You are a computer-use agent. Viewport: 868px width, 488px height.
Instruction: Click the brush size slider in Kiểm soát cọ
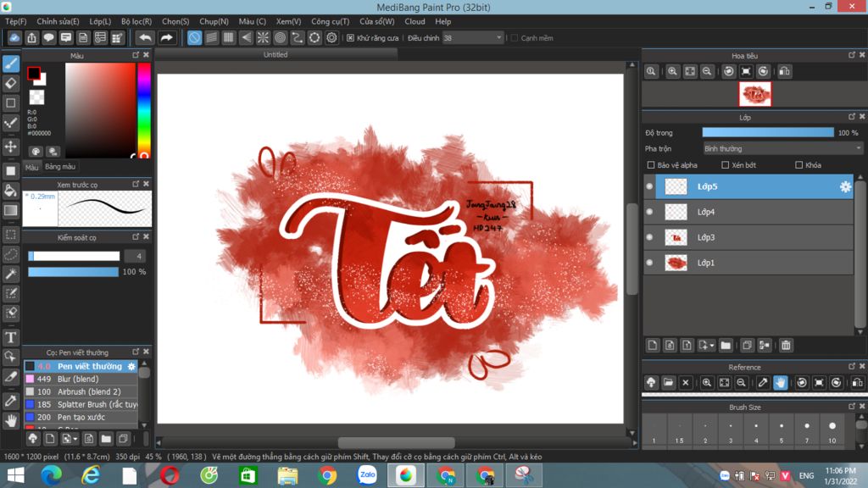[74, 256]
